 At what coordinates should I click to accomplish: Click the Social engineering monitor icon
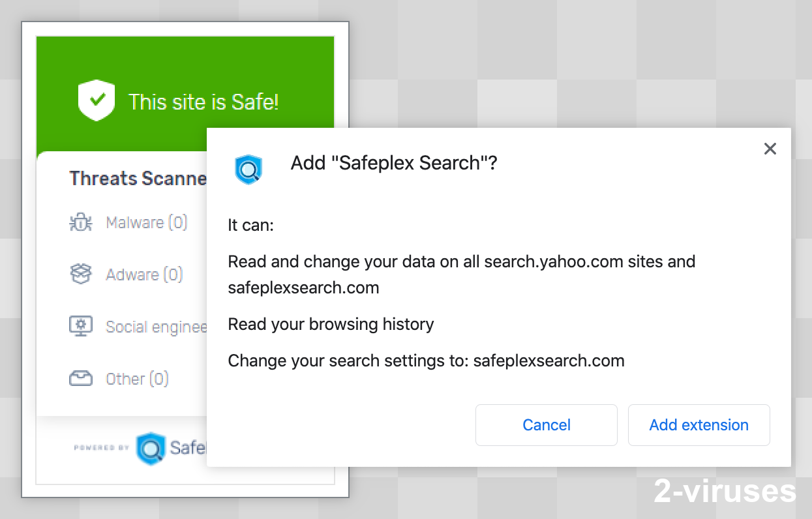coord(80,326)
